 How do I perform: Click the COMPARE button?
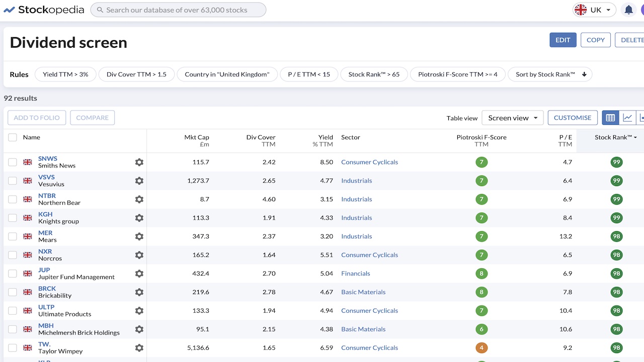click(x=93, y=118)
